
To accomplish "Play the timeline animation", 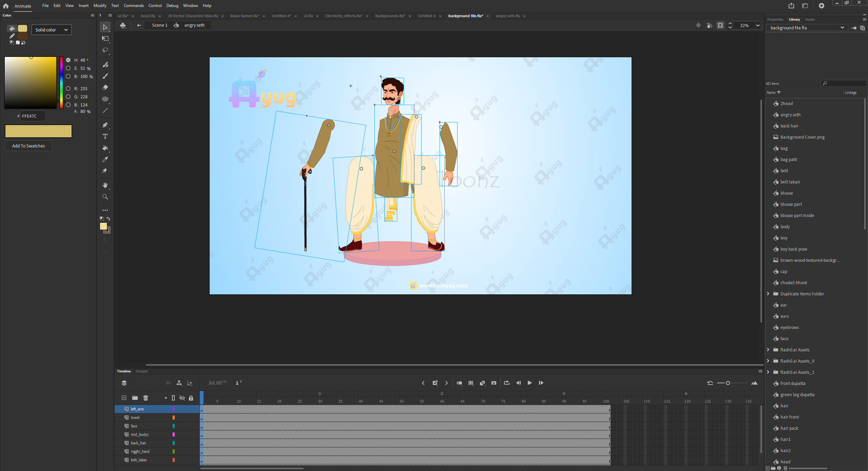I will [x=529, y=383].
